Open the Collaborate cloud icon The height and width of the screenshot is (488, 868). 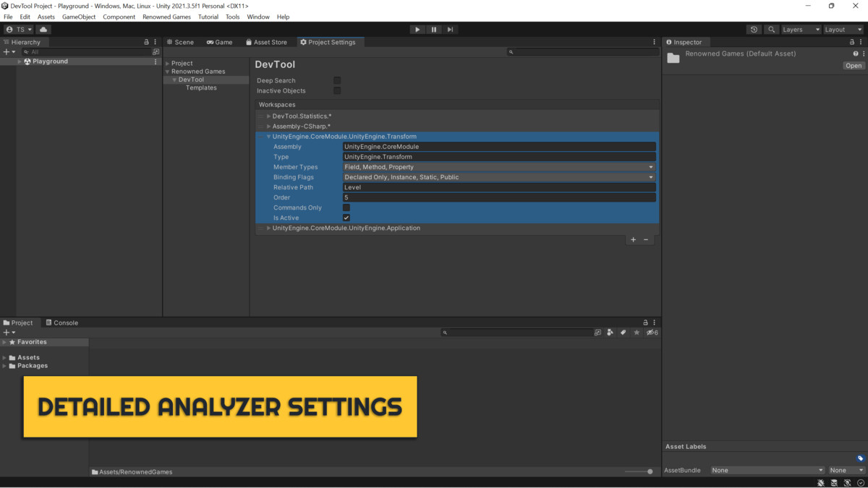pos(42,29)
